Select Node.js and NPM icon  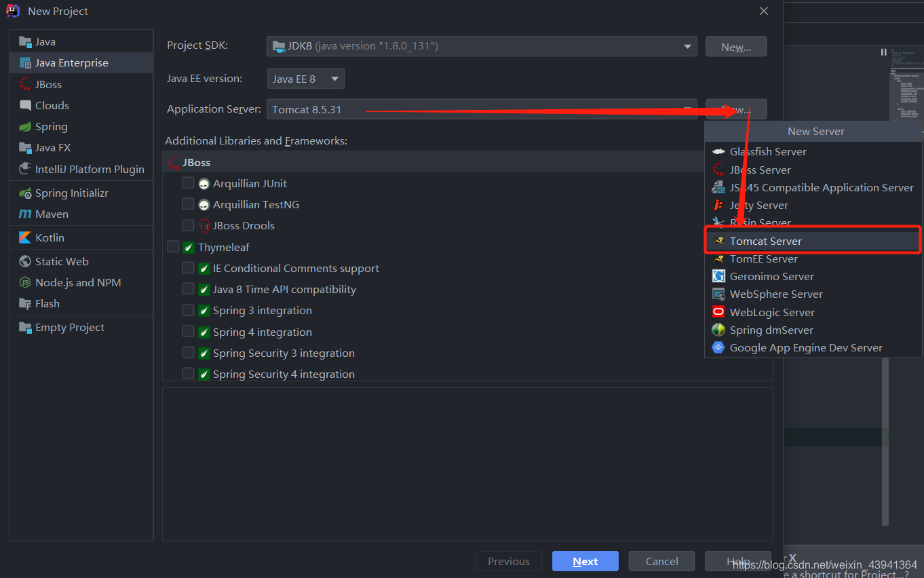click(25, 283)
